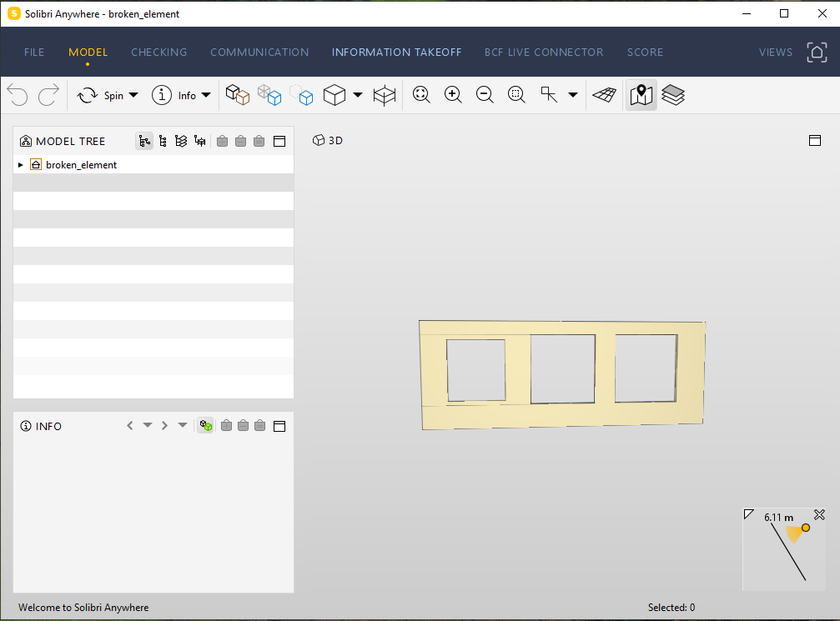Click the screenshot capture icon beside VIEWS

817,52
